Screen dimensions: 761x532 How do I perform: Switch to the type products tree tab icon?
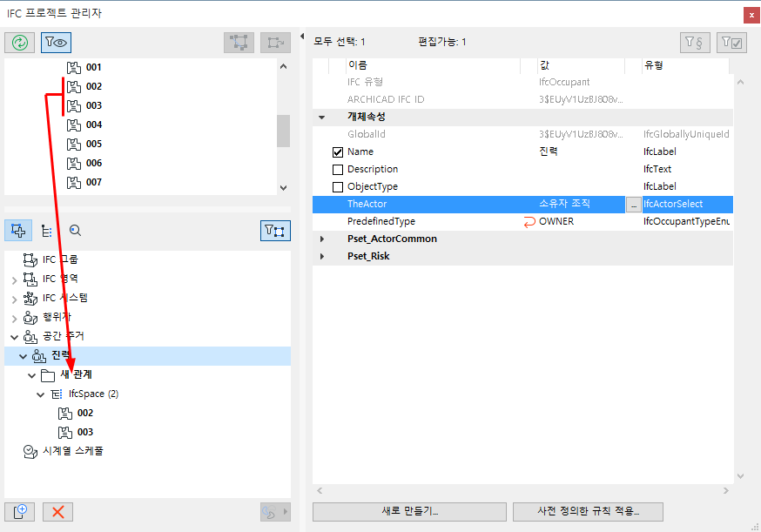47,231
